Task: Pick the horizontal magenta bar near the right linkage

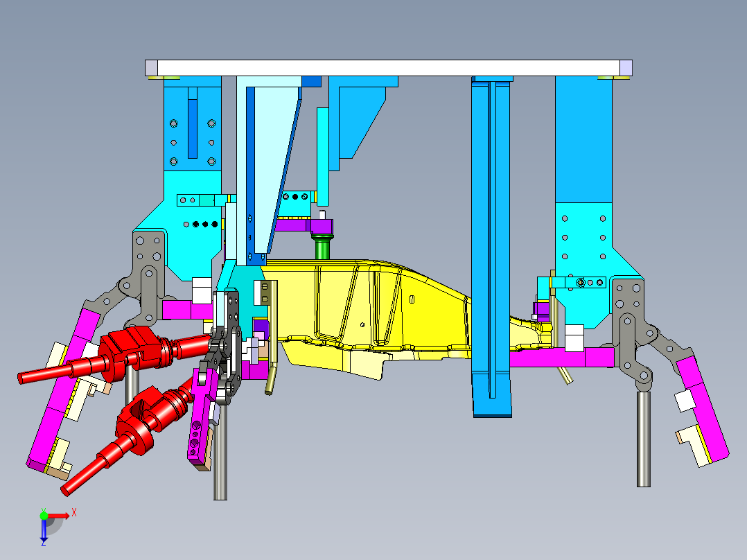Action: 562,358
